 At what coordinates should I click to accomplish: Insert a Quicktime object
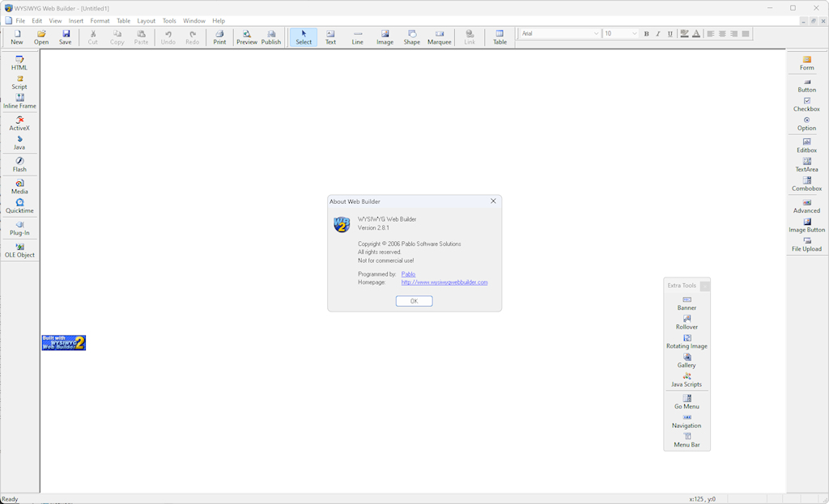(19, 205)
